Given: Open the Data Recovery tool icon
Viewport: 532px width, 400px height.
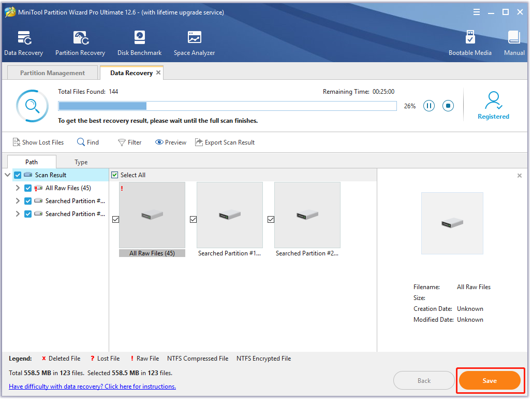Looking at the screenshot, I should point(24,39).
